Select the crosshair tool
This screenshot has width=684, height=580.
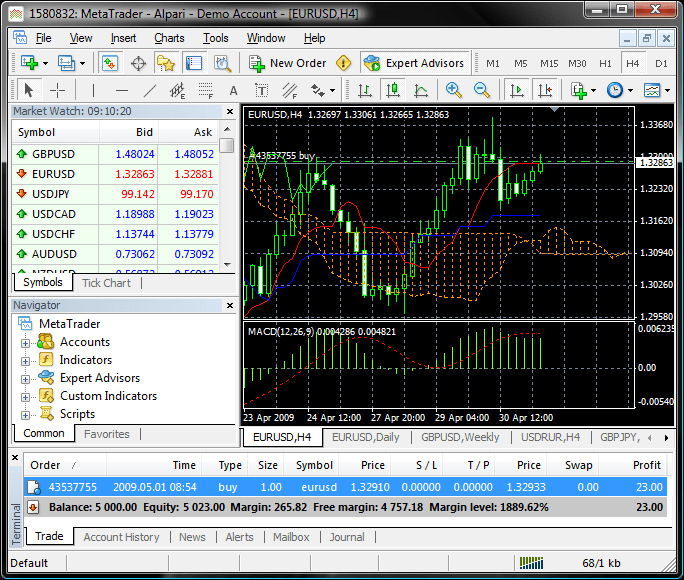click(57, 91)
